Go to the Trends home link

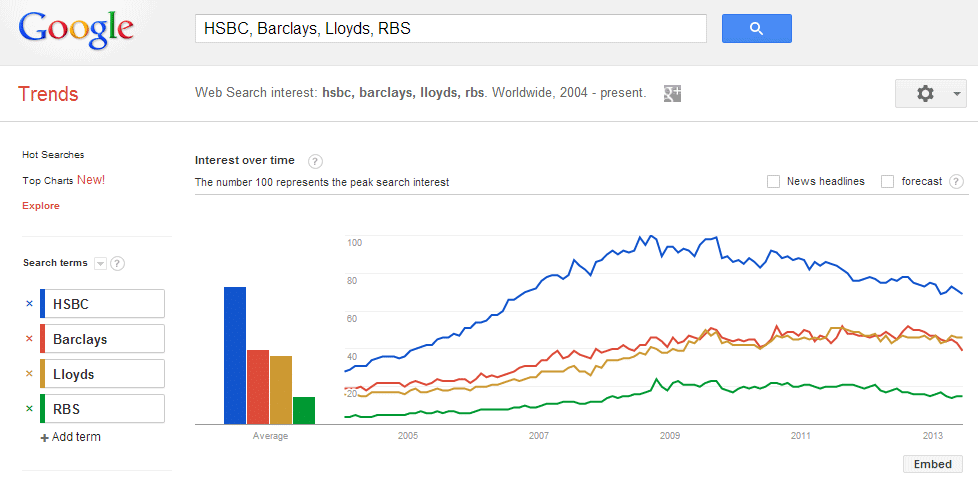click(x=48, y=94)
